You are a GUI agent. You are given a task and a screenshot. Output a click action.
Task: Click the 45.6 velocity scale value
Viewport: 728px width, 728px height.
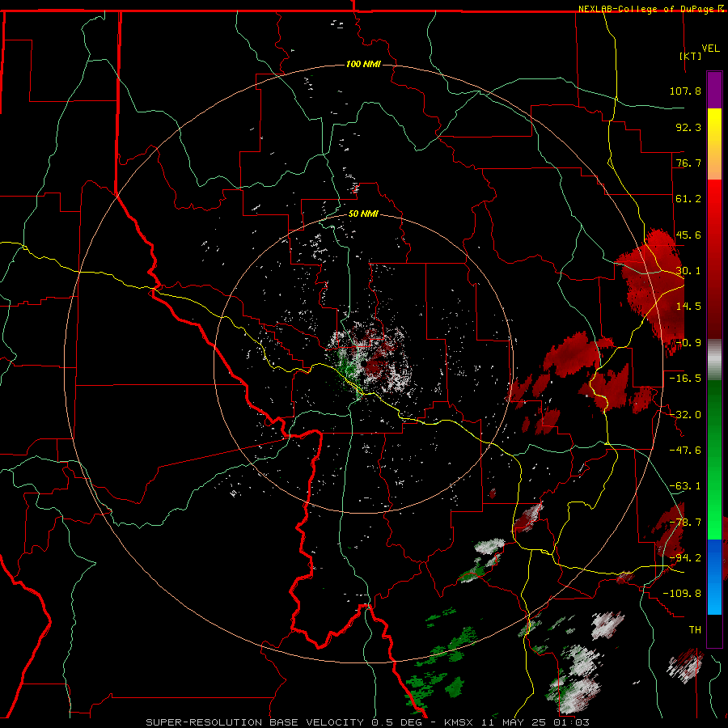pos(688,235)
